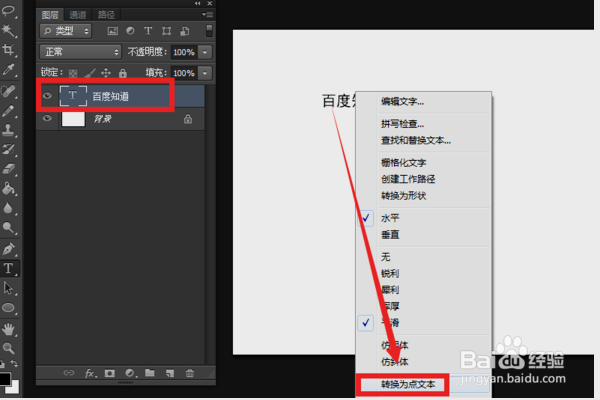Screen dimensions: 600x400
Task: Swap foreground and background colors
Action: coord(14,363)
